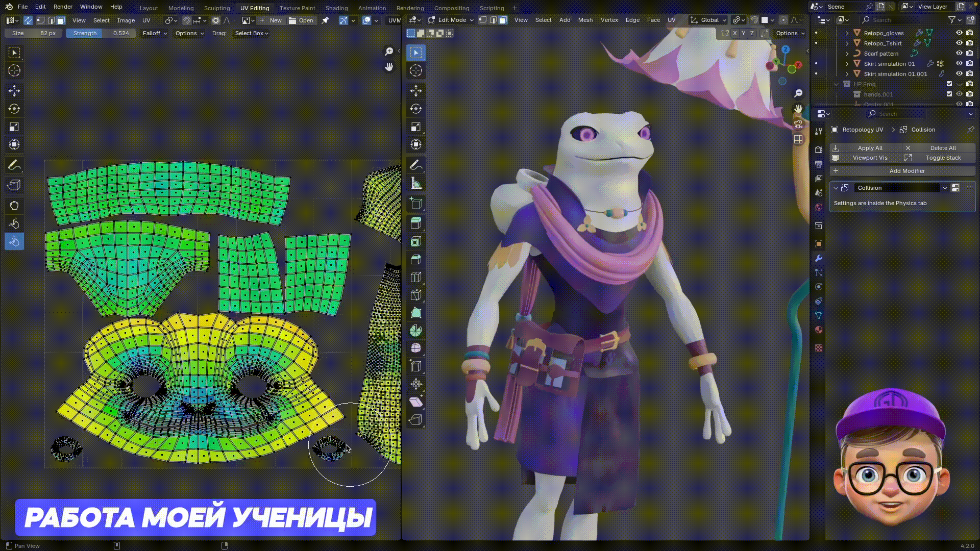This screenshot has width=980, height=551.
Task: Select the UV Pinch sculpt tool
Action: (14, 241)
